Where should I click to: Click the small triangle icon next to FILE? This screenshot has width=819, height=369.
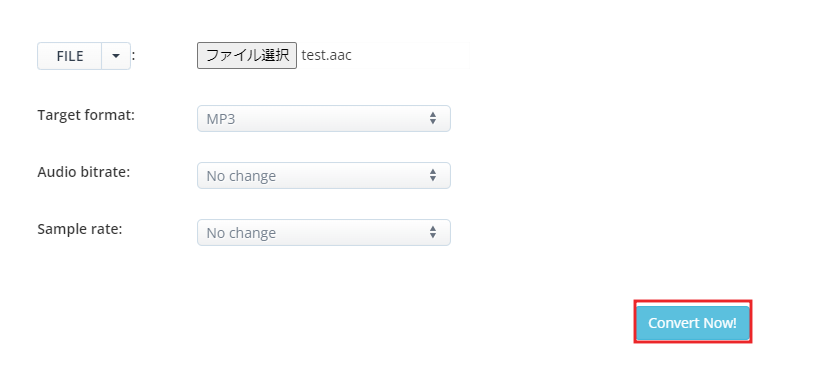(116, 56)
